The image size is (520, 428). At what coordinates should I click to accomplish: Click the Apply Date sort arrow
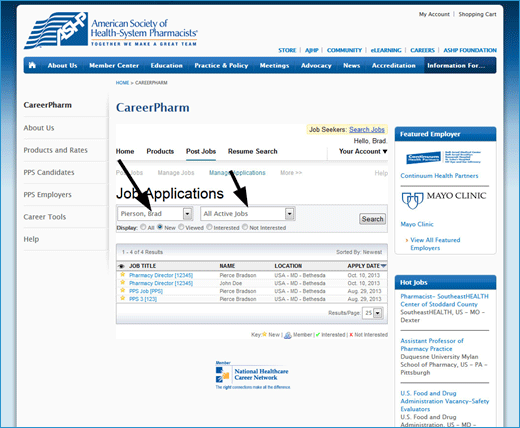383,266
